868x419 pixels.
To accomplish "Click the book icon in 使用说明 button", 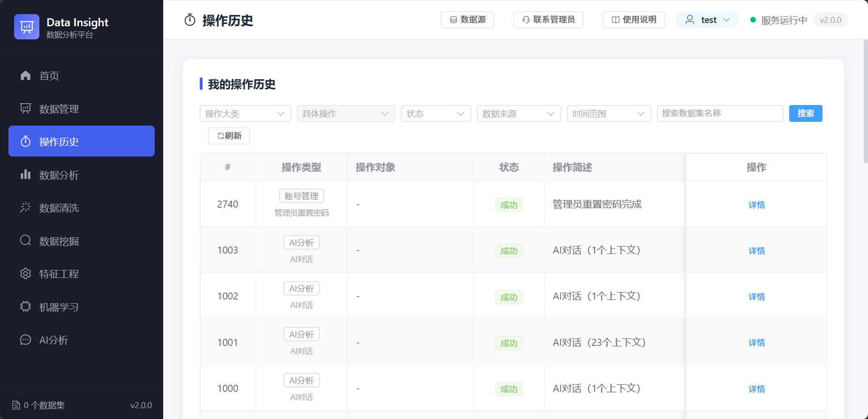I will click(616, 20).
